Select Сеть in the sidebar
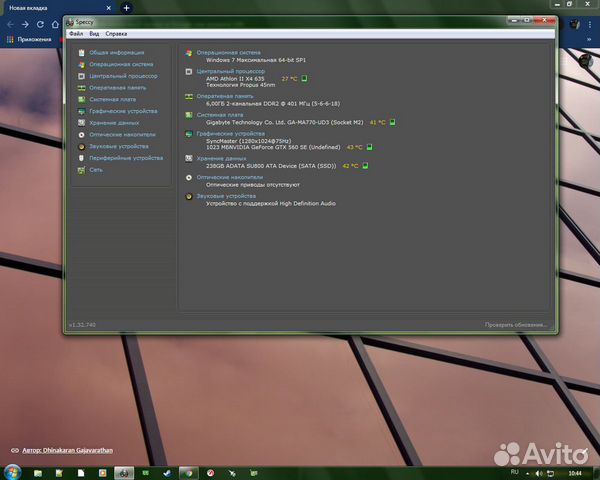600x480 pixels. (x=96, y=170)
